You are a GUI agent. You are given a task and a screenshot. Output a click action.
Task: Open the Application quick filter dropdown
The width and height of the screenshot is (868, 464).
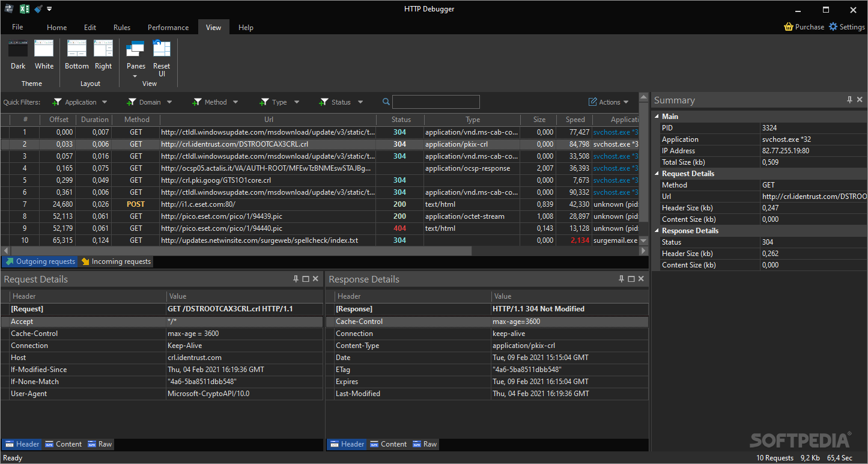coord(80,102)
